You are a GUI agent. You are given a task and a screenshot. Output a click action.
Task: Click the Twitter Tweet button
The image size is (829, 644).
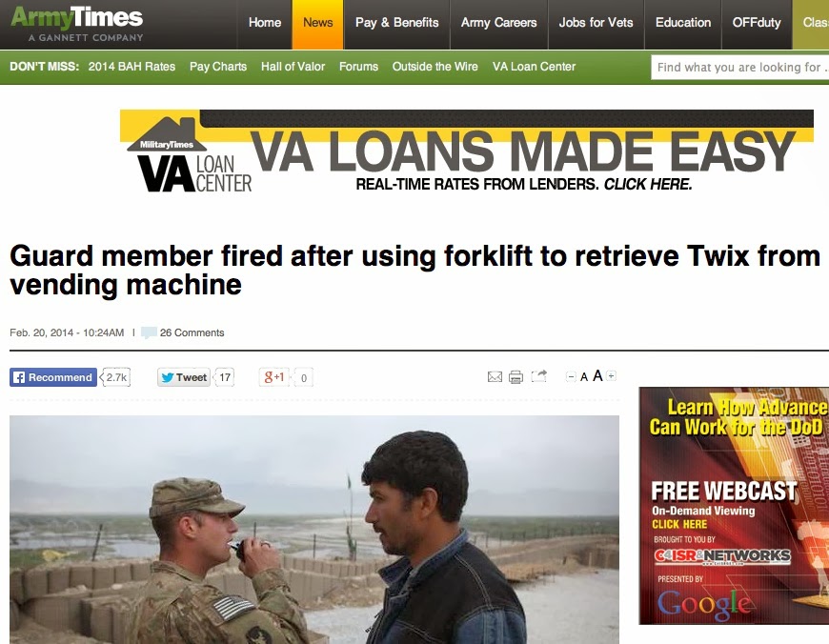point(184,377)
